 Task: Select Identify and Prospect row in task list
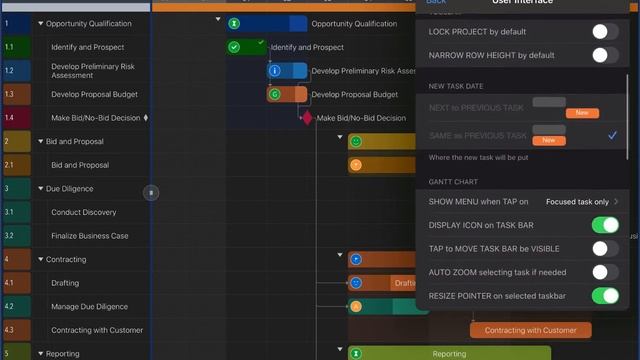(87, 47)
